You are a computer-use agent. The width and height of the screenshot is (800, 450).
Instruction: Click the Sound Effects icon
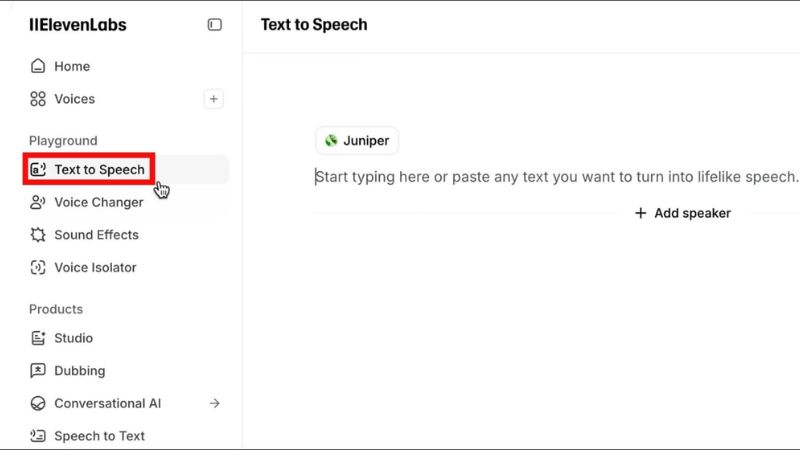coord(38,235)
